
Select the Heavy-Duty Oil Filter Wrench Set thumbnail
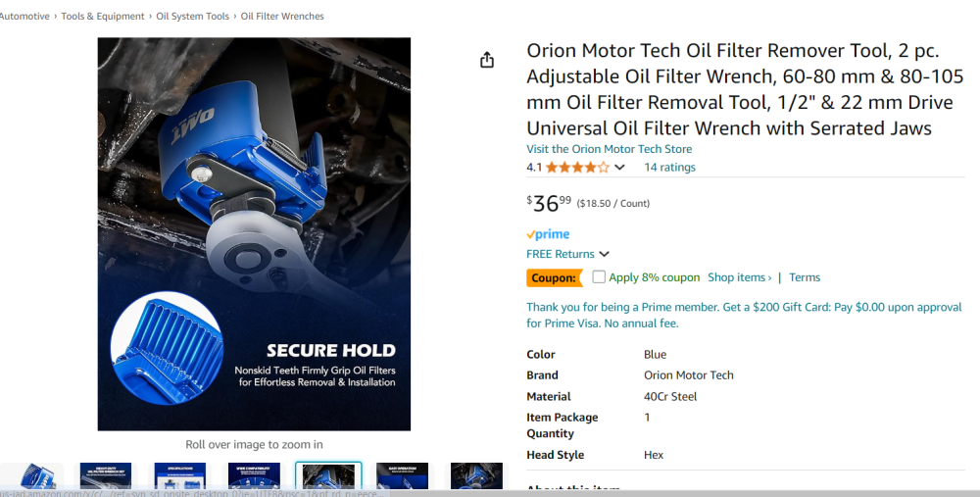coord(105,476)
